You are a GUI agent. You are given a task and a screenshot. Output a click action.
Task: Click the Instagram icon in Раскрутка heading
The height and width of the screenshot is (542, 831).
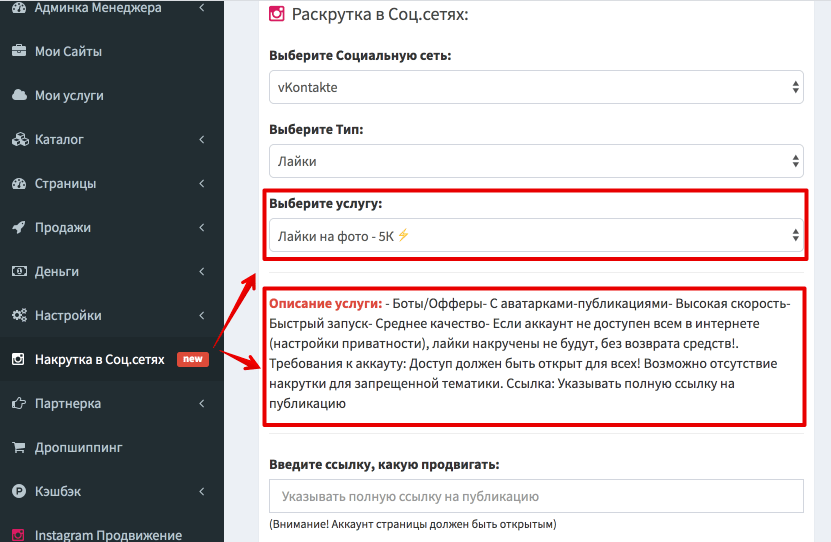coord(277,15)
